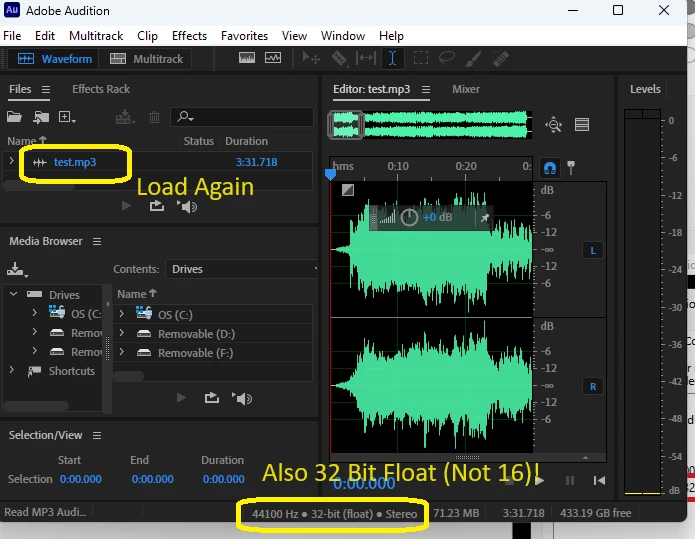The height and width of the screenshot is (539, 695).
Task: Toggle loop playback in Media Browser
Action: 212,398
